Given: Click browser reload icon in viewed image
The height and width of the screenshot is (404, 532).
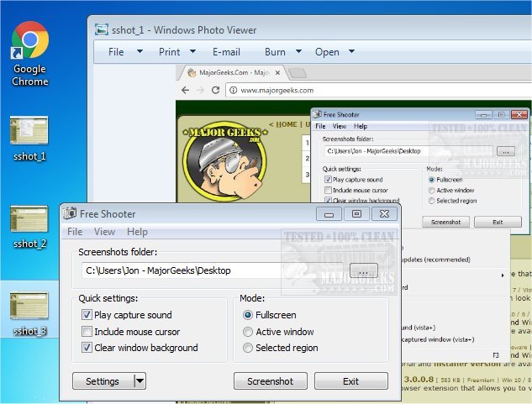Looking at the screenshot, I should point(215,90).
